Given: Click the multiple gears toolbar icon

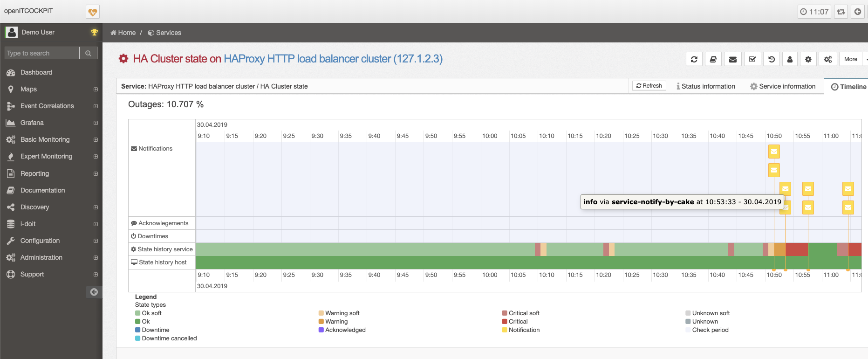Looking at the screenshot, I should 828,59.
